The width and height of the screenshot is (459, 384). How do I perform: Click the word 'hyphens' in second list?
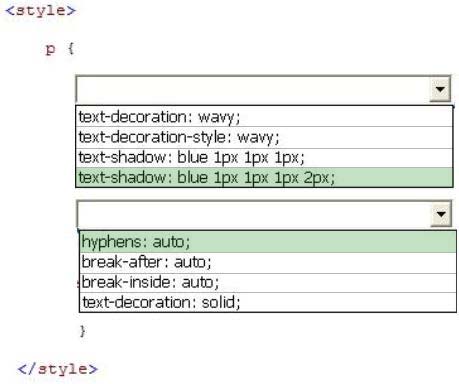tap(112, 242)
